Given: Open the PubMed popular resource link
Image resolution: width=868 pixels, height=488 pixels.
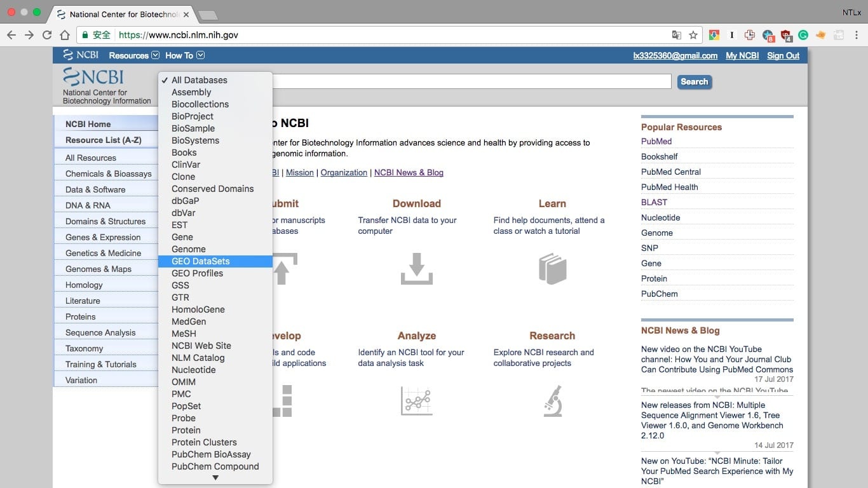Looking at the screenshot, I should pos(656,141).
